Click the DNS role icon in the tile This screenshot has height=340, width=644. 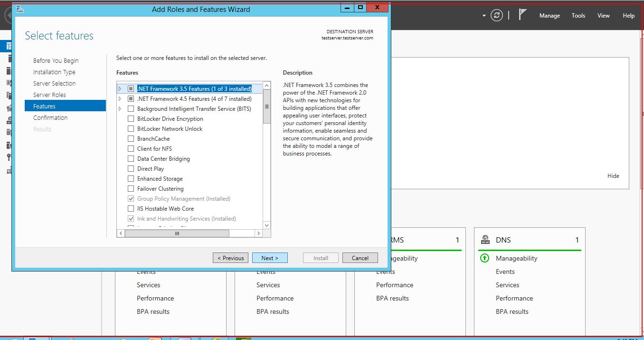click(485, 240)
